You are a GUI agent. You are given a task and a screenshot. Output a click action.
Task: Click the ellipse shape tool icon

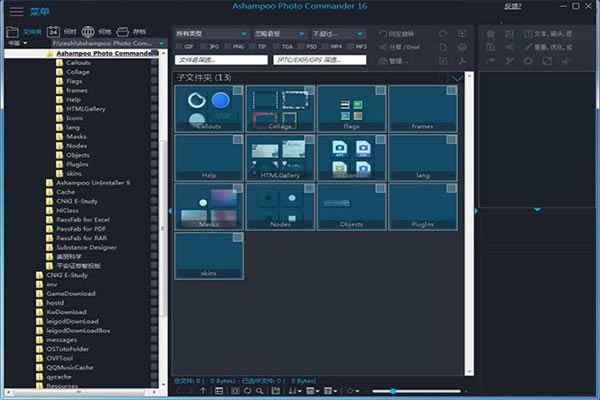click(x=528, y=61)
